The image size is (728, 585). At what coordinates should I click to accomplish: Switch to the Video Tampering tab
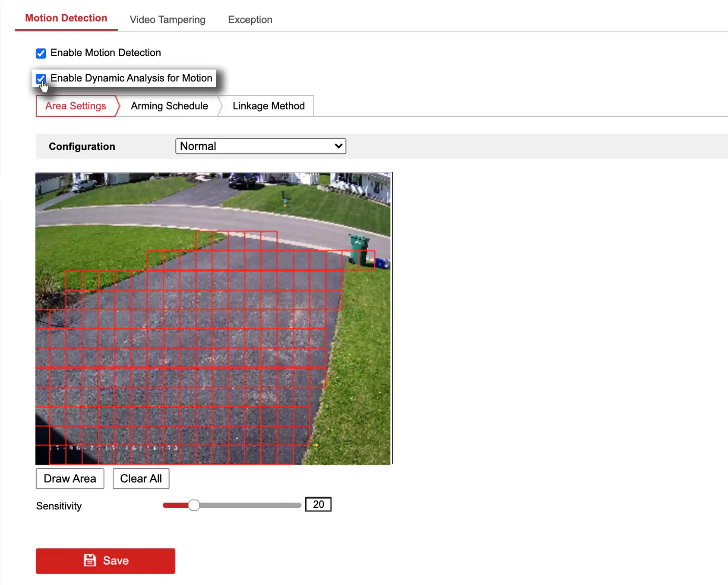click(168, 20)
